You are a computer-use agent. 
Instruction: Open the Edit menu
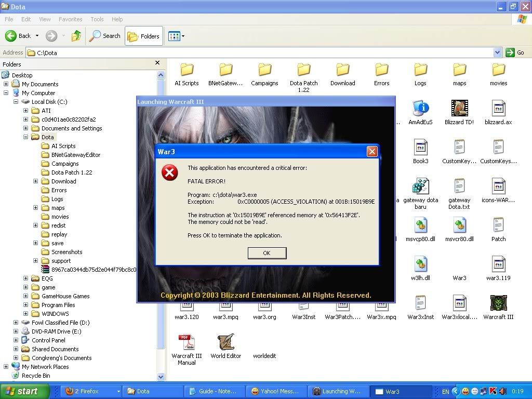point(26,19)
